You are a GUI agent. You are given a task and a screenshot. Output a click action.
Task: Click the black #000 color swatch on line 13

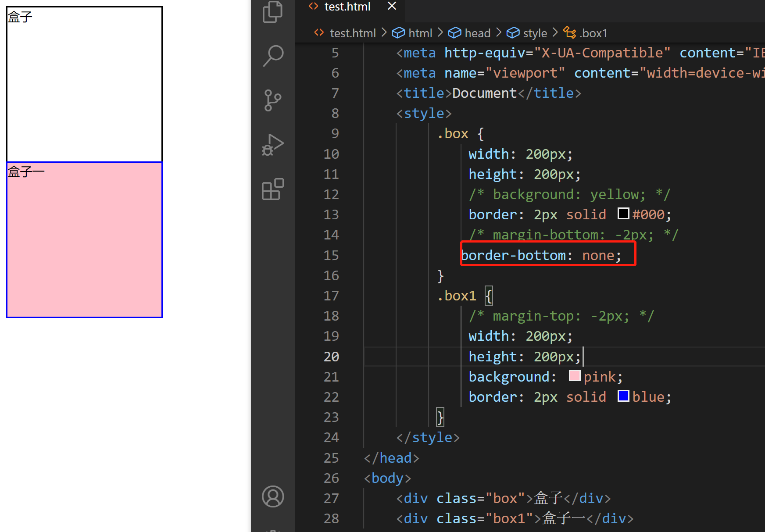click(x=623, y=214)
